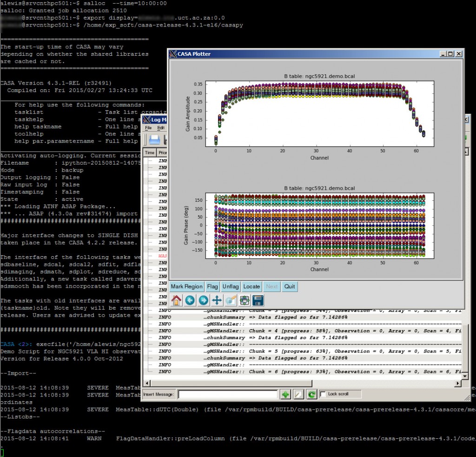Click the clear message pencil icon
The width and height of the screenshot is (476, 457).
297,394
